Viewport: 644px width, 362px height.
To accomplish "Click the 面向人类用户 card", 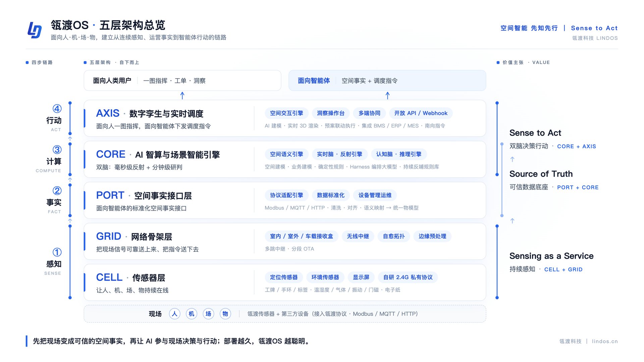I will 182,80.
